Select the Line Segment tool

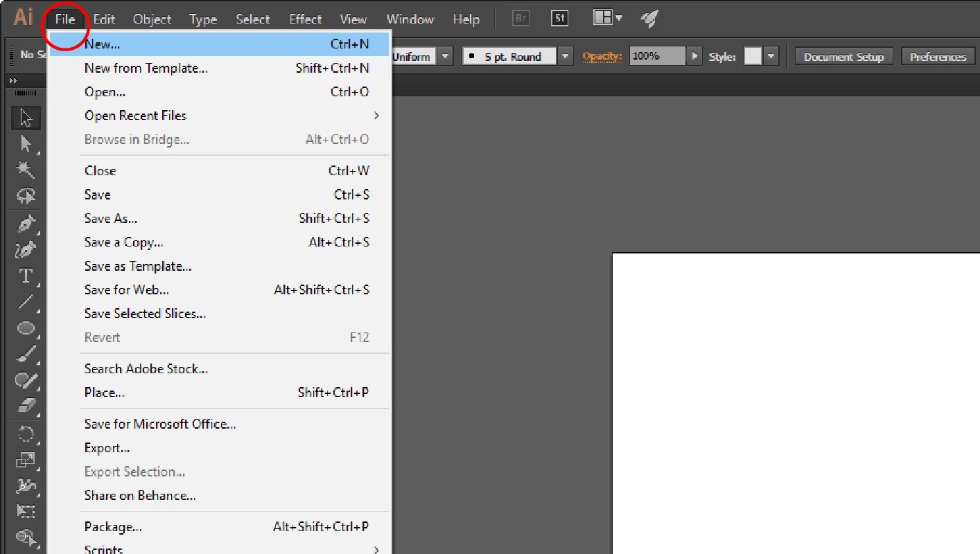point(26,302)
